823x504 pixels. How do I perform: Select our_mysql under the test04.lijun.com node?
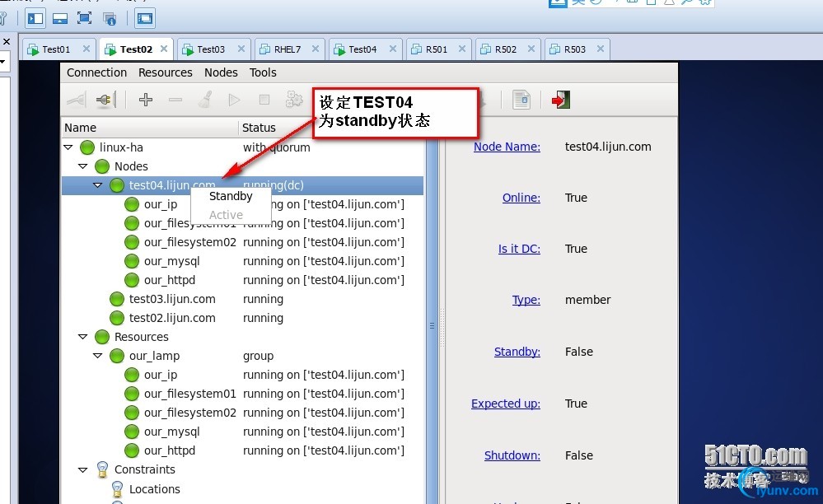click(242, 261)
